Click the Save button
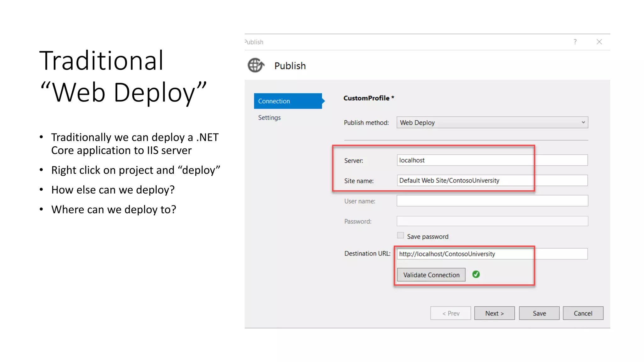Viewport: 644px width, 362px height. (x=539, y=313)
